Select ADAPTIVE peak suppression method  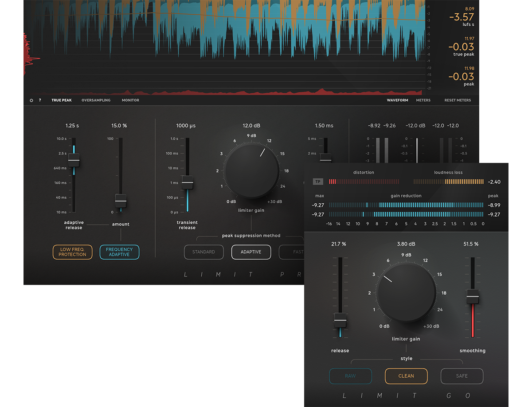click(x=251, y=252)
